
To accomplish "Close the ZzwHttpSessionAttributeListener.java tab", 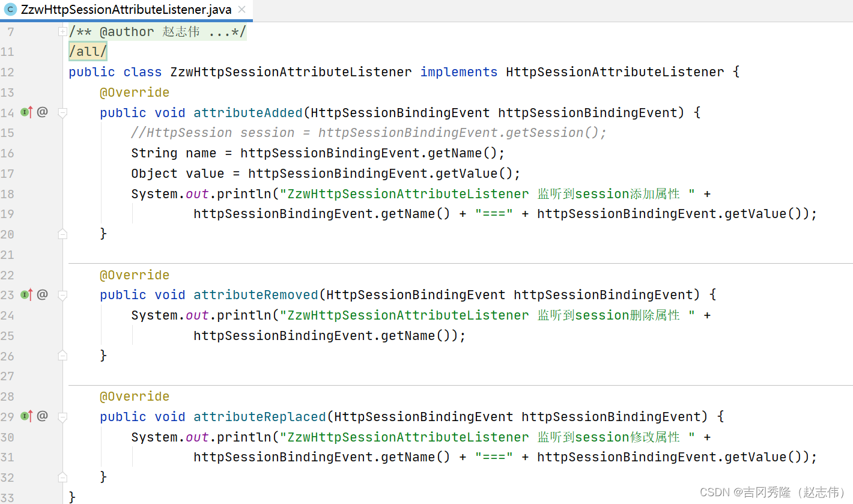I will click(x=241, y=10).
